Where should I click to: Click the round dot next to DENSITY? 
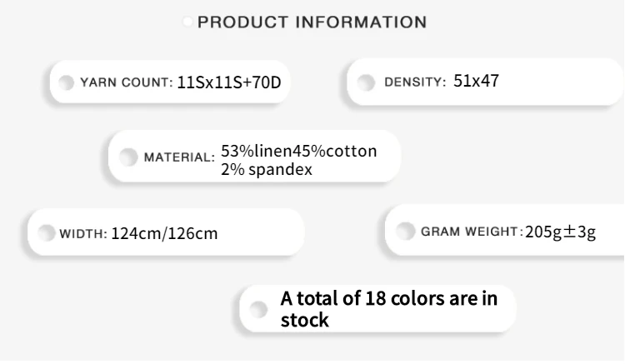[x=365, y=82]
